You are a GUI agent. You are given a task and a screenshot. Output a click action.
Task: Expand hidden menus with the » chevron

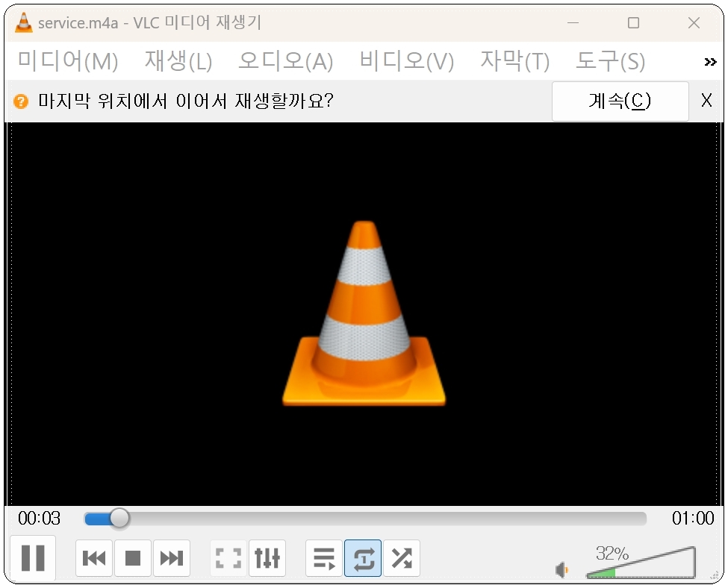pyautogui.click(x=710, y=62)
